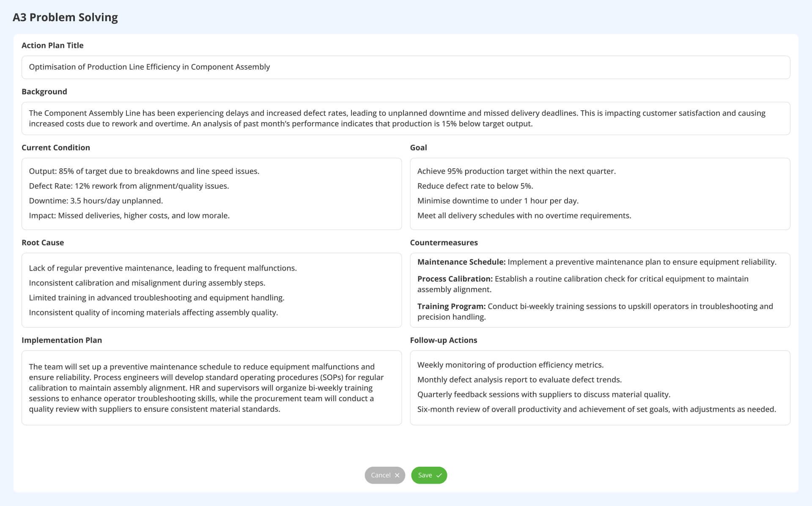
Task: Click the Cancel button
Action: pyautogui.click(x=384, y=475)
